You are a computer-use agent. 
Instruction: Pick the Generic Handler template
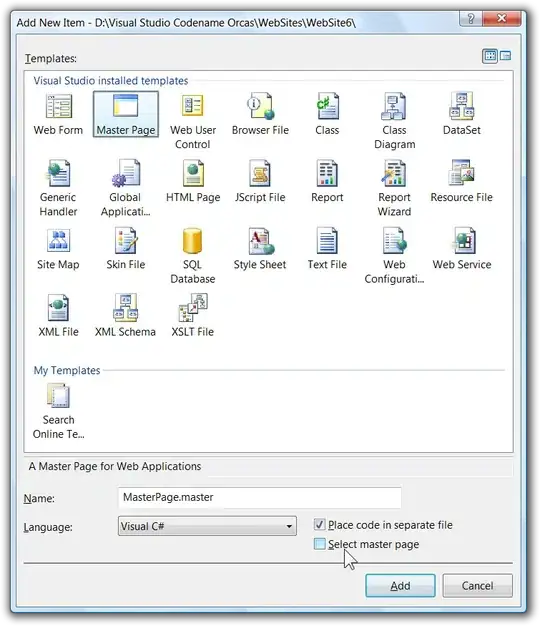coord(58,173)
